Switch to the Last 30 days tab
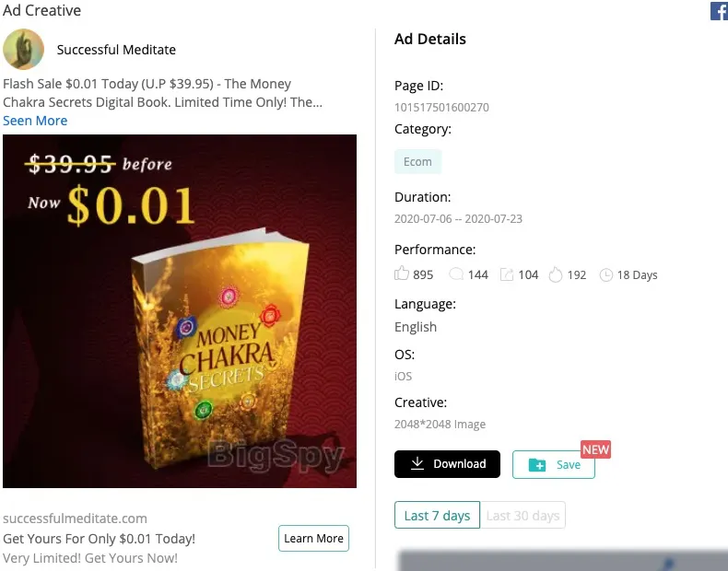 523,516
